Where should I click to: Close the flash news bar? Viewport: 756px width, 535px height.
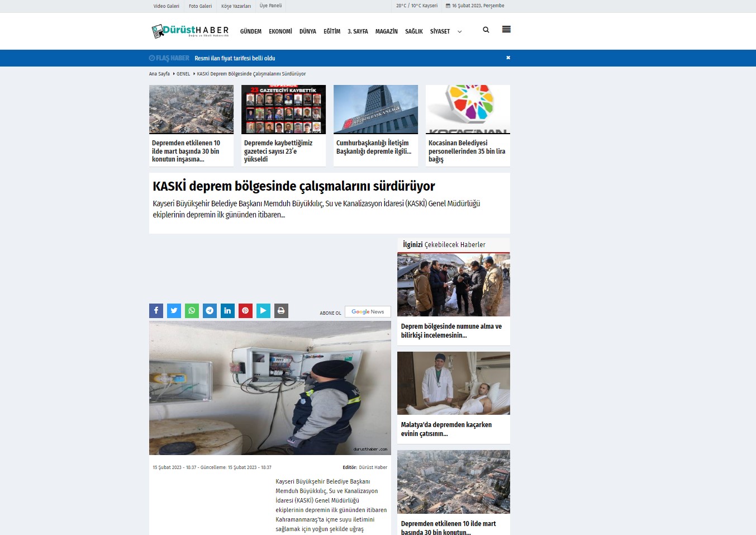click(x=508, y=58)
